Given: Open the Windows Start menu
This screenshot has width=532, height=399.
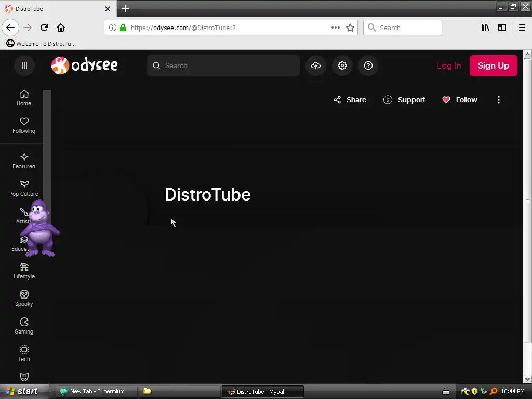Looking at the screenshot, I should [25, 391].
